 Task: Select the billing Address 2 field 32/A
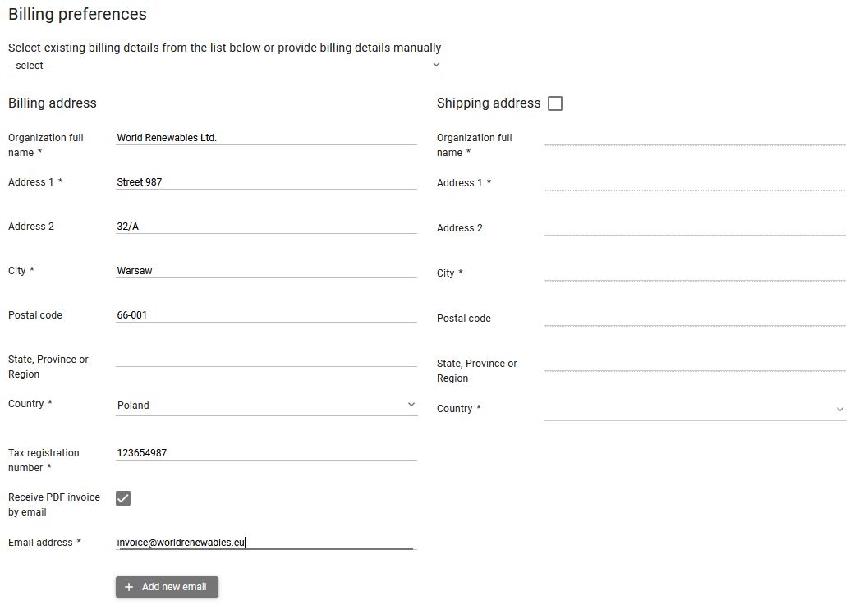266,227
